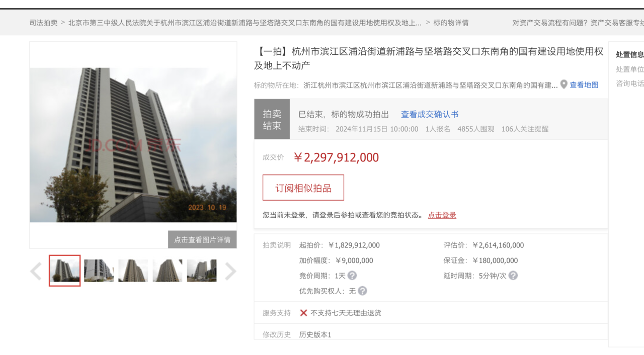The height and width of the screenshot is (355, 644).
Task: Open 历史版本1 history version
Action: click(x=315, y=334)
